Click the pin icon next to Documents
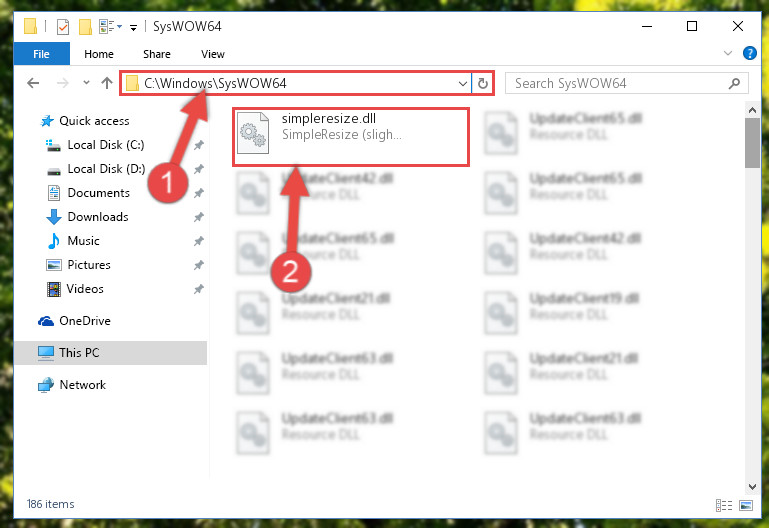 point(199,193)
